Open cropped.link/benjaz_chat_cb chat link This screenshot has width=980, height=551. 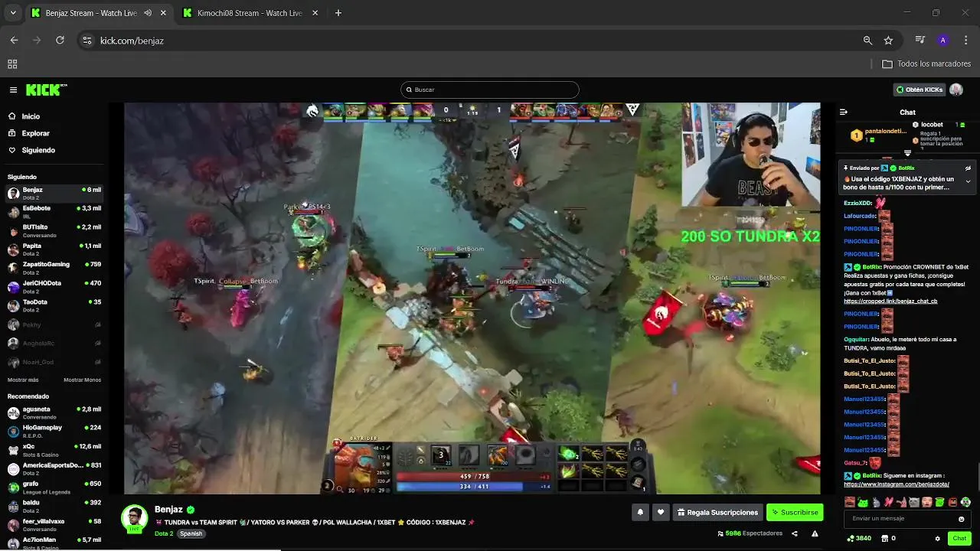click(x=890, y=302)
